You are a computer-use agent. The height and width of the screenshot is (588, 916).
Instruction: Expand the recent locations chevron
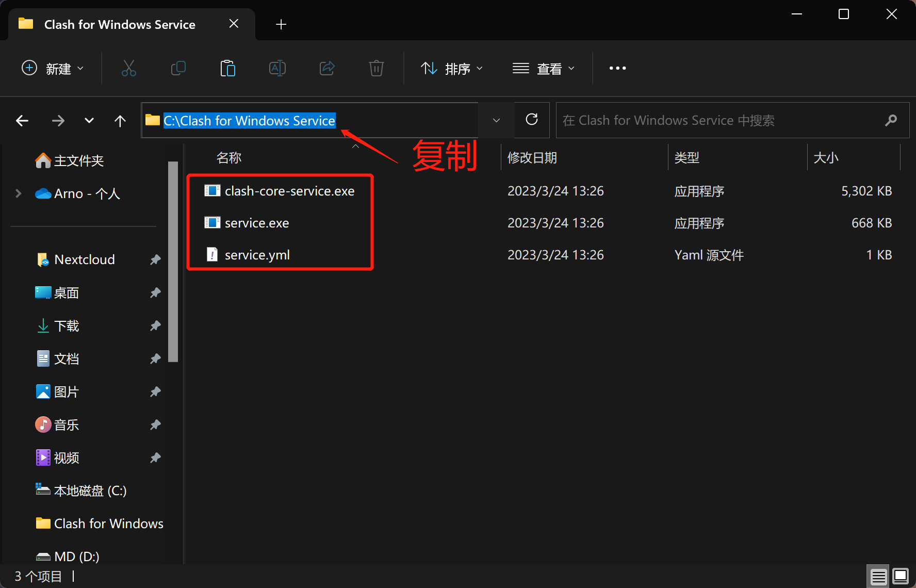(89, 121)
